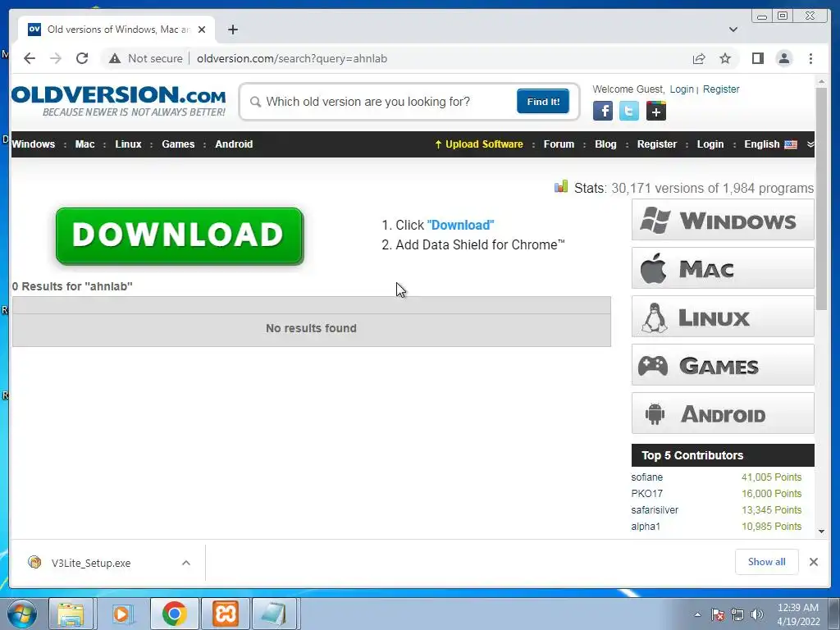Select the Android robot category tile
This screenshot has width=840, height=630.
723,413
